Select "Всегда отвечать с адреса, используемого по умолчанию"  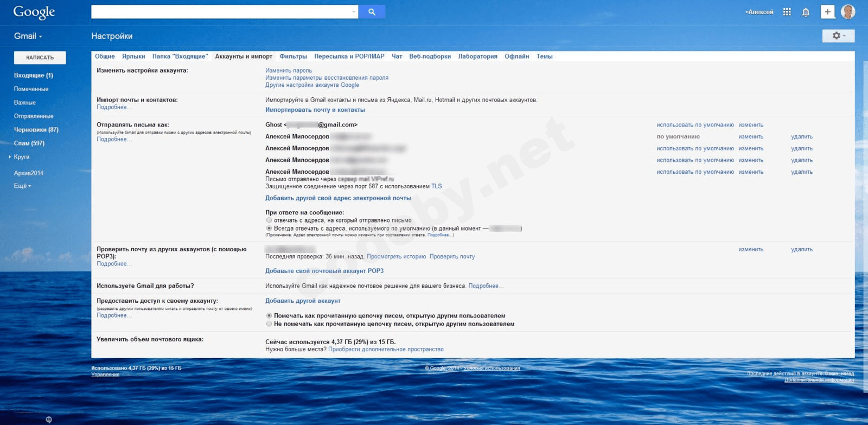269,229
